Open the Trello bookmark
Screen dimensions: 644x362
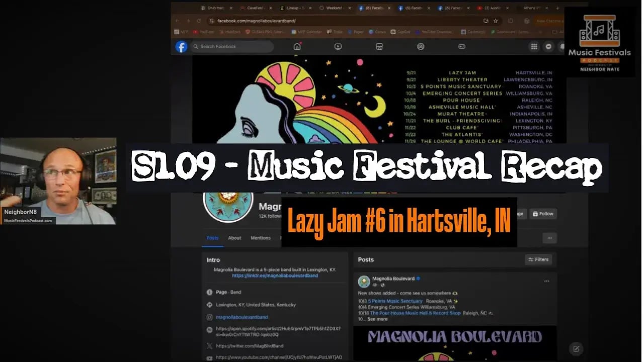[x=335, y=32]
